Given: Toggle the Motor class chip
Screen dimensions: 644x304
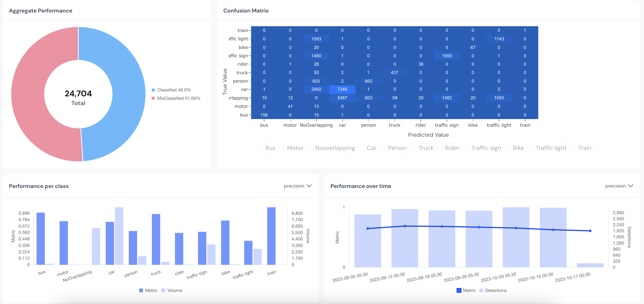Looking at the screenshot, I should click(x=295, y=148).
